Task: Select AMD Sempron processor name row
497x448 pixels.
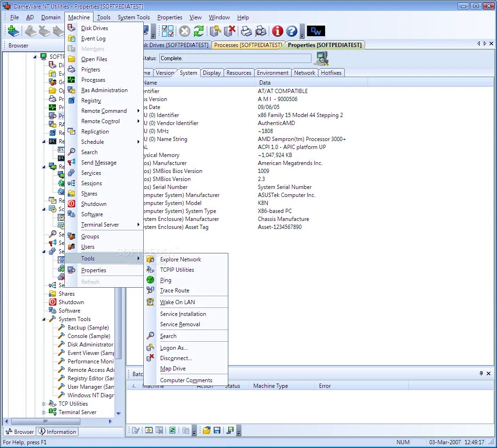Action: [x=302, y=139]
